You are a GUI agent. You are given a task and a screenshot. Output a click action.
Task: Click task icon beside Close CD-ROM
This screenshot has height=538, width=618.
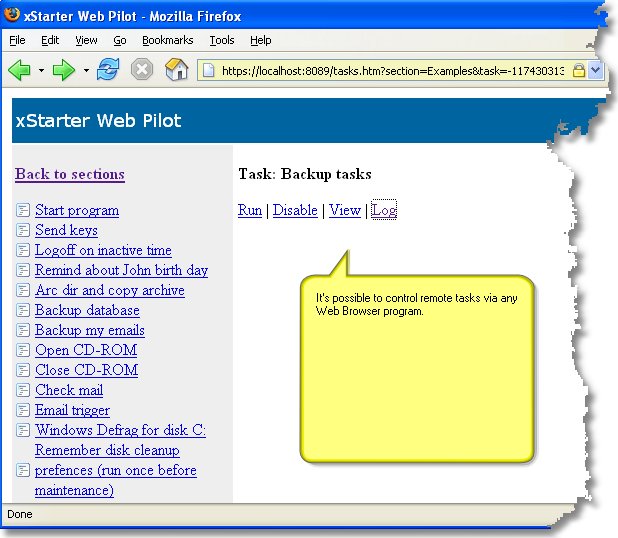(23, 370)
